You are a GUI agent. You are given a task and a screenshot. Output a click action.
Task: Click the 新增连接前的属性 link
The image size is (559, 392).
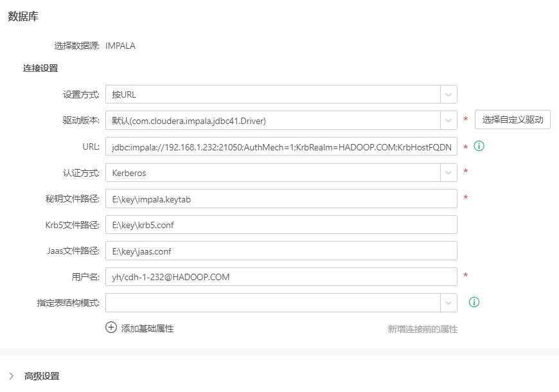tap(422, 329)
